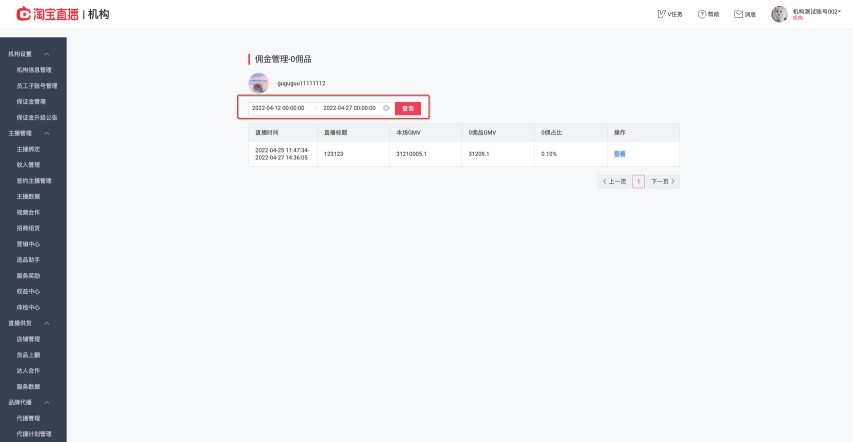Collapse the 品牌代播 sidebar section
This screenshot has height=442, width=853.
coord(47,402)
